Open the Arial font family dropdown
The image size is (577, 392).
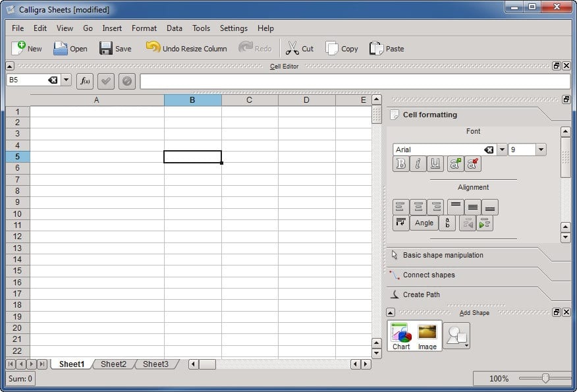click(502, 150)
